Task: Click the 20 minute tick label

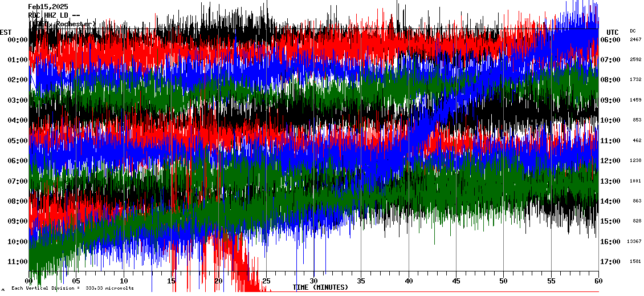Action: pos(219,281)
